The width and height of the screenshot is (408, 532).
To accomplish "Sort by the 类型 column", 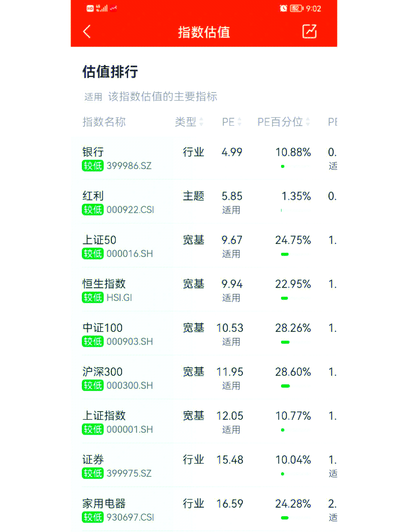I will click(x=189, y=122).
